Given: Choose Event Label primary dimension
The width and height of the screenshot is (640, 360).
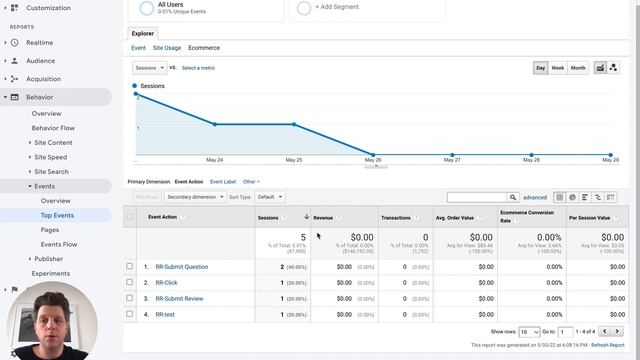Looking at the screenshot, I should pyautogui.click(x=223, y=182).
